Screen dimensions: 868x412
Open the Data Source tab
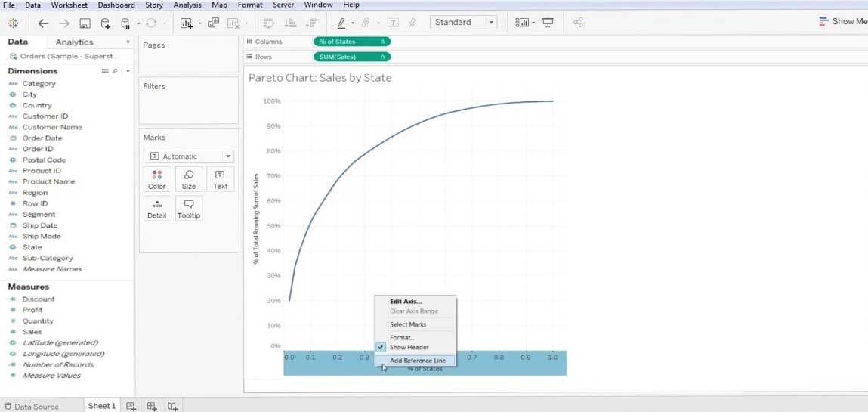pos(32,407)
